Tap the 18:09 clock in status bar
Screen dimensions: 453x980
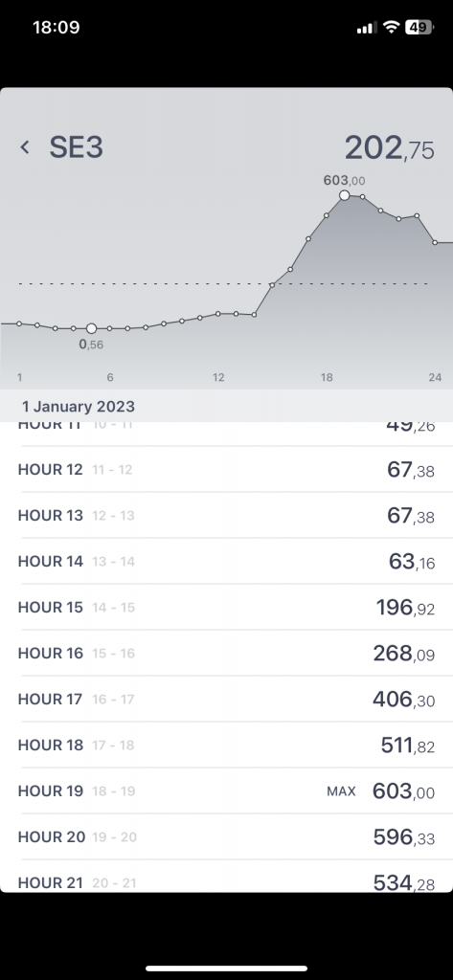coord(57,28)
